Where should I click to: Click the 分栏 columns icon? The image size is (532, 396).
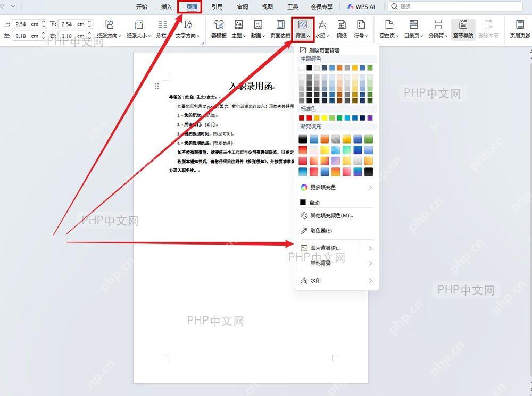pos(163,24)
